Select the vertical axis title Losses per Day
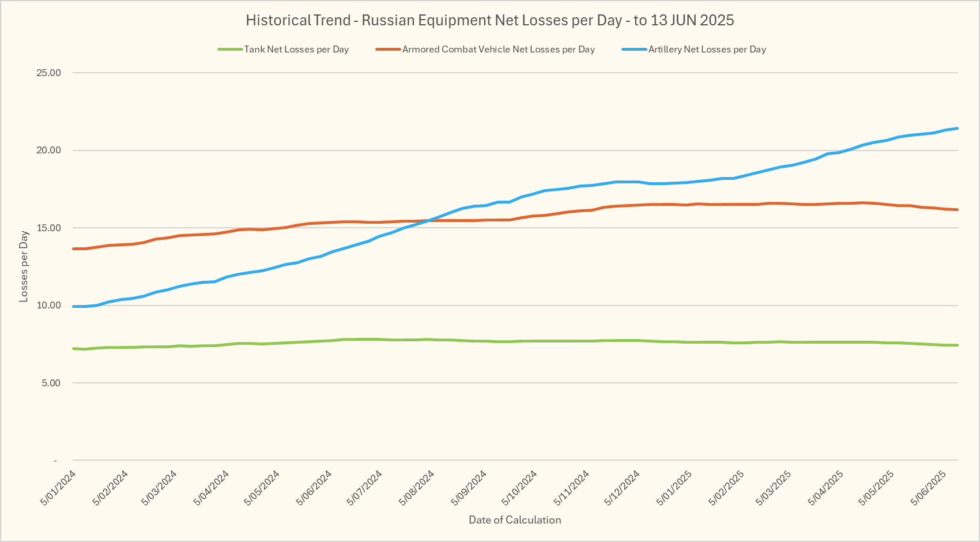This screenshot has height=542, width=980. coord(24,266)
